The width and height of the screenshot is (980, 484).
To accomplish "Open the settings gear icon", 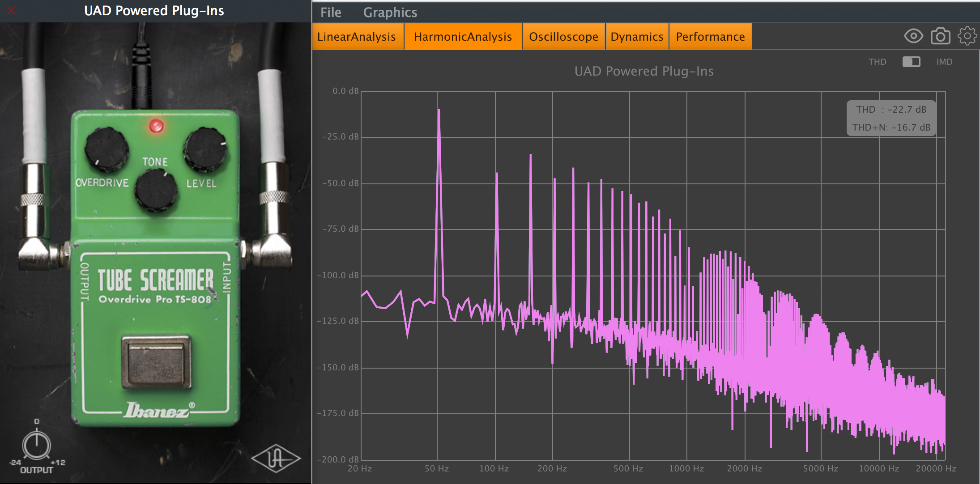I will 967,36.
